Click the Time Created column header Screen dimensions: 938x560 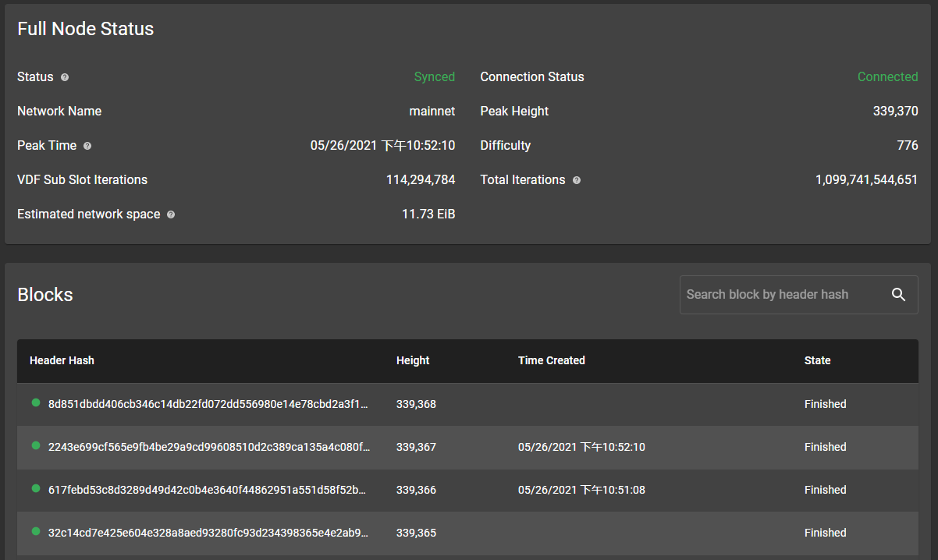point(552,360)
